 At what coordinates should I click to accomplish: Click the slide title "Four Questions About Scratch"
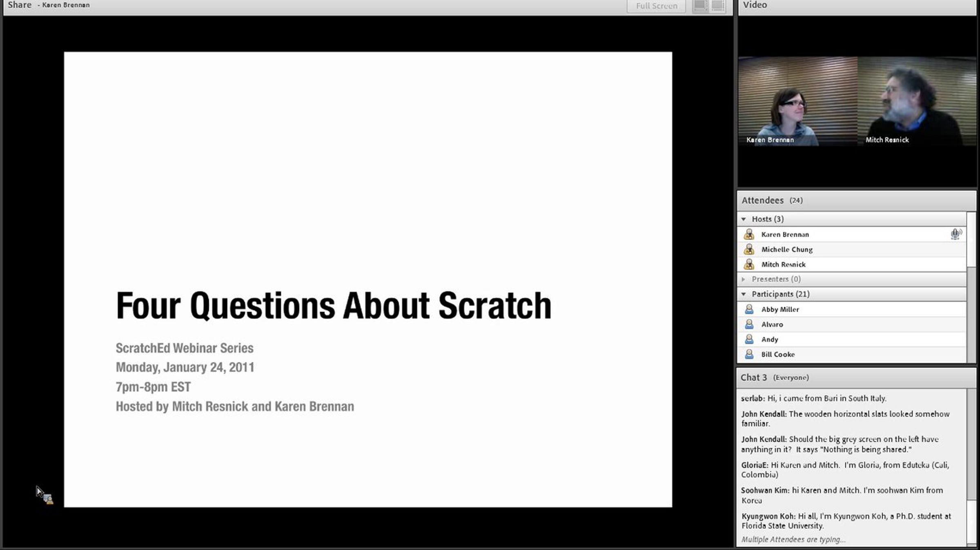[334, 306]
